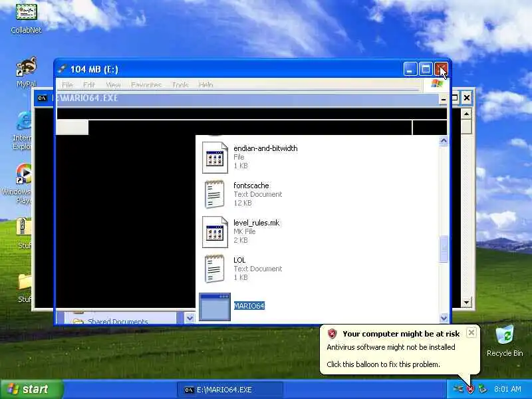Click the file list scrollbar thumb
Screen dimensions: 532x399
pos(444,249)
